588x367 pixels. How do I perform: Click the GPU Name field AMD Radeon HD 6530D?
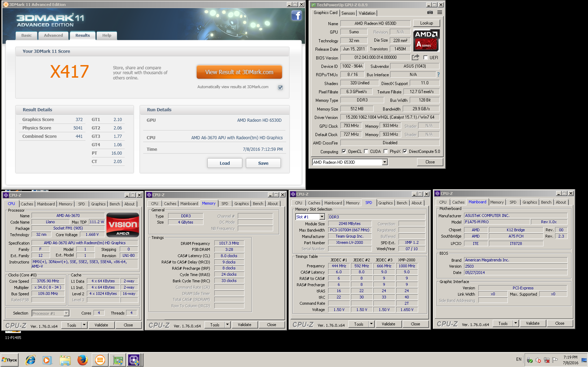tap(375, 23)
